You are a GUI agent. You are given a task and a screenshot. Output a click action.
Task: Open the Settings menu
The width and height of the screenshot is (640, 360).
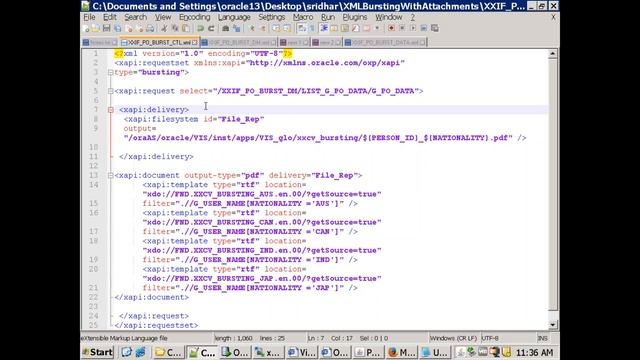(271, 17)
